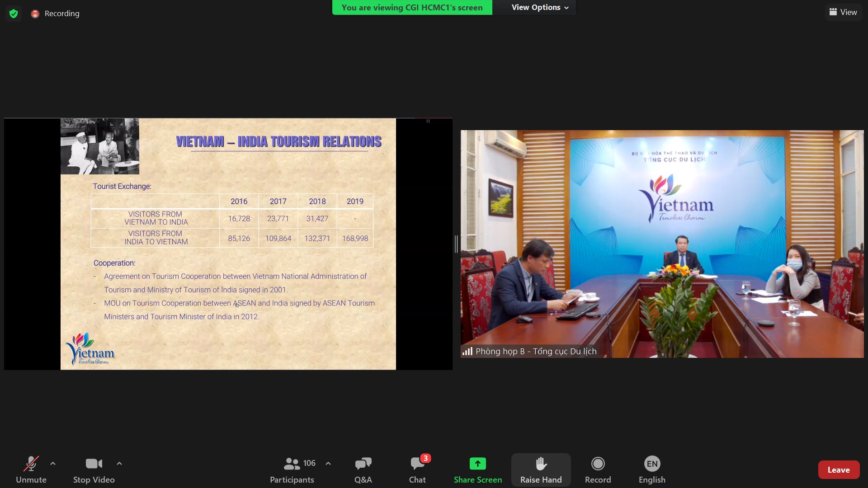This screenshot has height=488, width=868.
Task: Select the Phòng họp B participant video
Action: click(x=662, y=244)
